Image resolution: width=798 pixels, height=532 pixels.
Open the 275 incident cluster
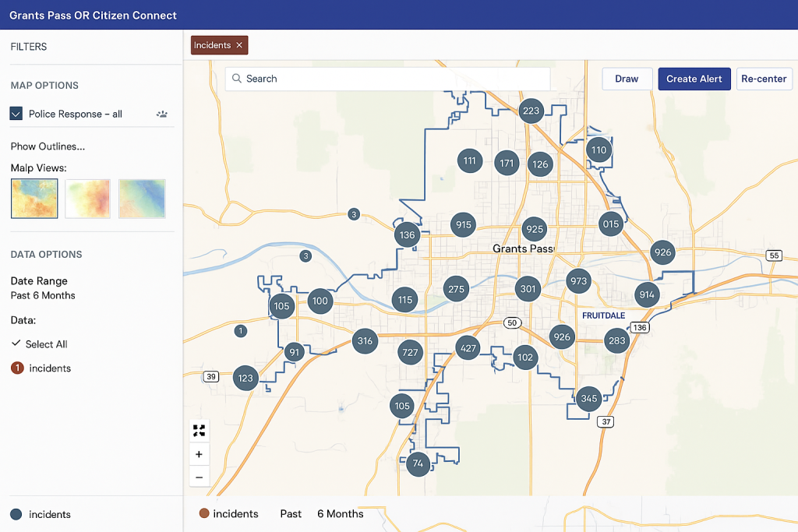tap(457, 289)
